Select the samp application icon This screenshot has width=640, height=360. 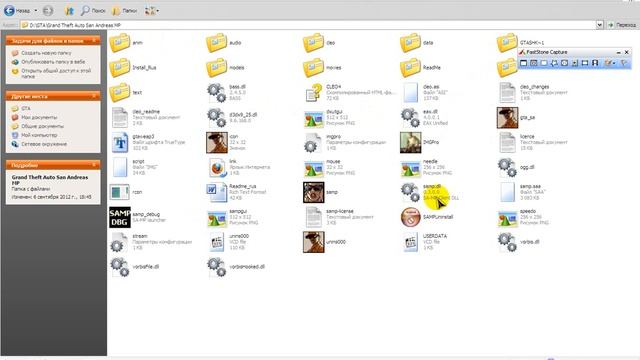pyautogui.click(x=313, y=192)
